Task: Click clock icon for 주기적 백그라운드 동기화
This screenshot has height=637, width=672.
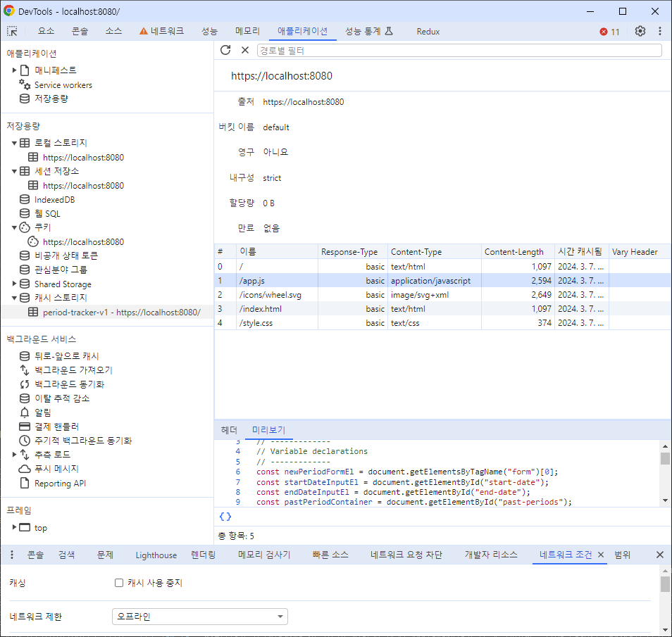Action: [x=25, y=441]
